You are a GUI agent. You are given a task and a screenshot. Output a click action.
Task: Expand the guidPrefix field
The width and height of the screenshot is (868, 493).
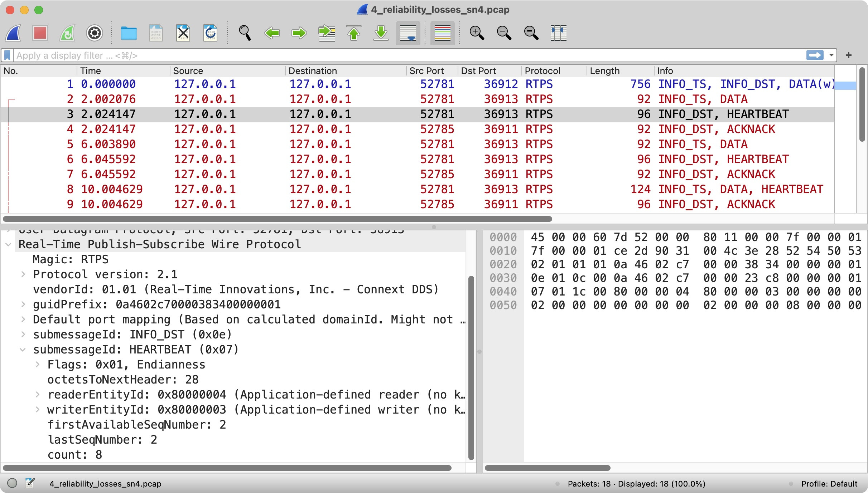coord(23,304)
